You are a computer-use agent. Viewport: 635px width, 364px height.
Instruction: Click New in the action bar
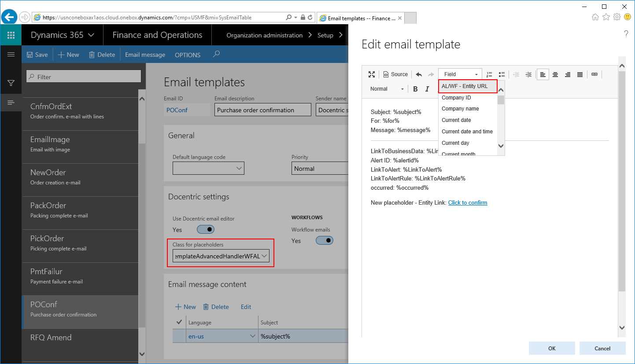[68, 55]
